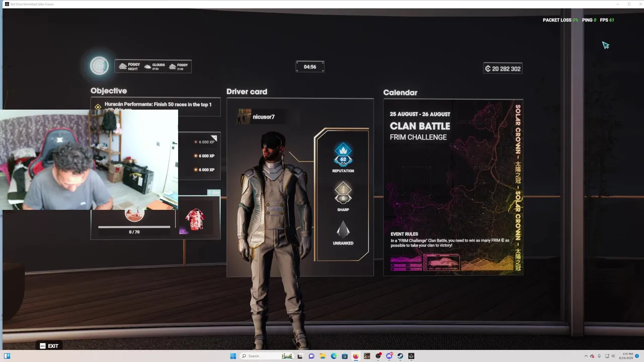Open the Widgets button at taskbar left
The image size is (644, 362).
click(x=7, y=356)
